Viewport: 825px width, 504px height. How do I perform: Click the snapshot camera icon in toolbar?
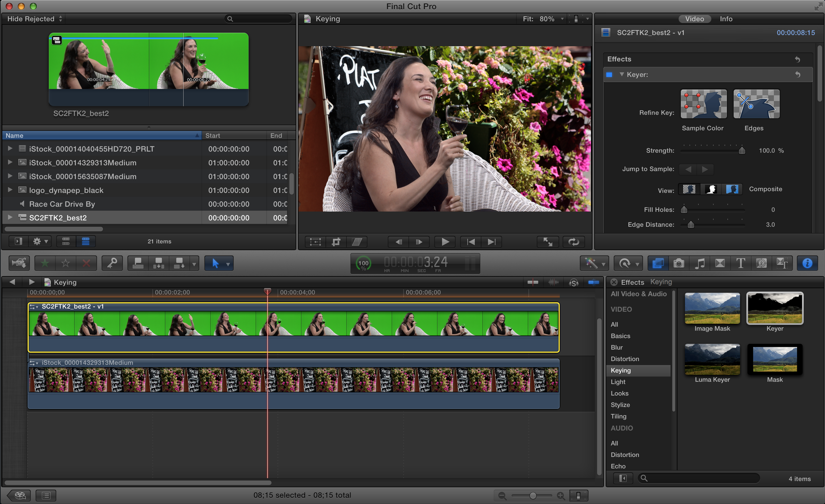(678, 264)
